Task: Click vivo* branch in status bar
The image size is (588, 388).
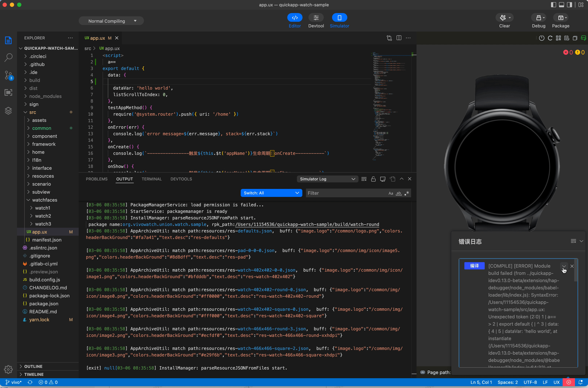Action: [14, 382]
